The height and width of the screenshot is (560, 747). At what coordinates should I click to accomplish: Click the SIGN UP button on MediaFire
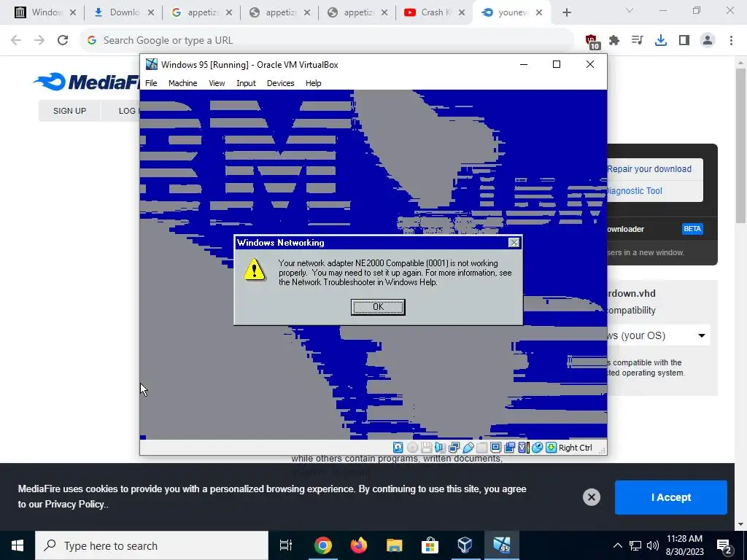[69, 111]
